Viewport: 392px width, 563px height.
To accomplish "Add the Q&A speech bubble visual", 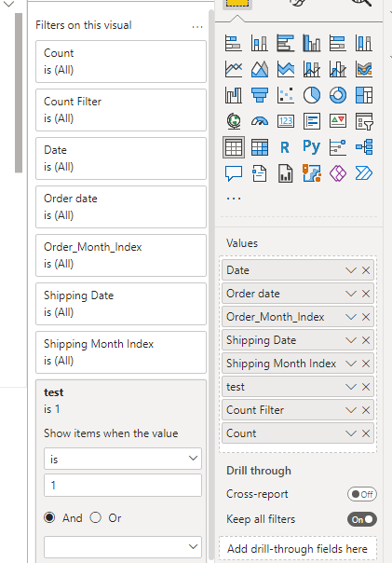I will pos(234,173).
